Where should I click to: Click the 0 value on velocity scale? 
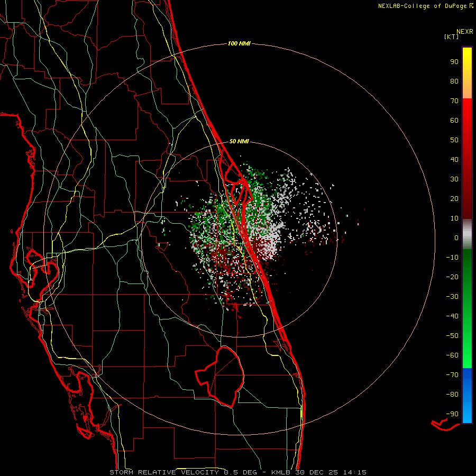coord(456,237)
